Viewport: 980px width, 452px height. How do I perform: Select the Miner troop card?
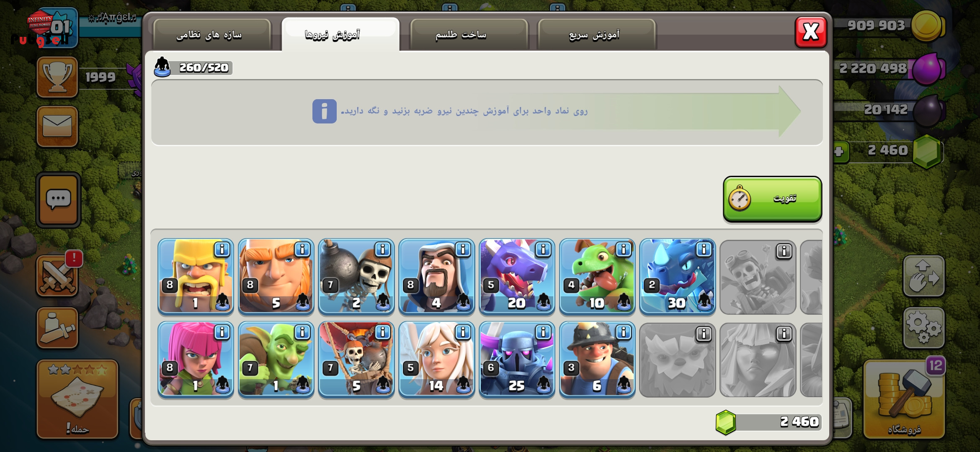pyautogui.click(x=598, y=359)
